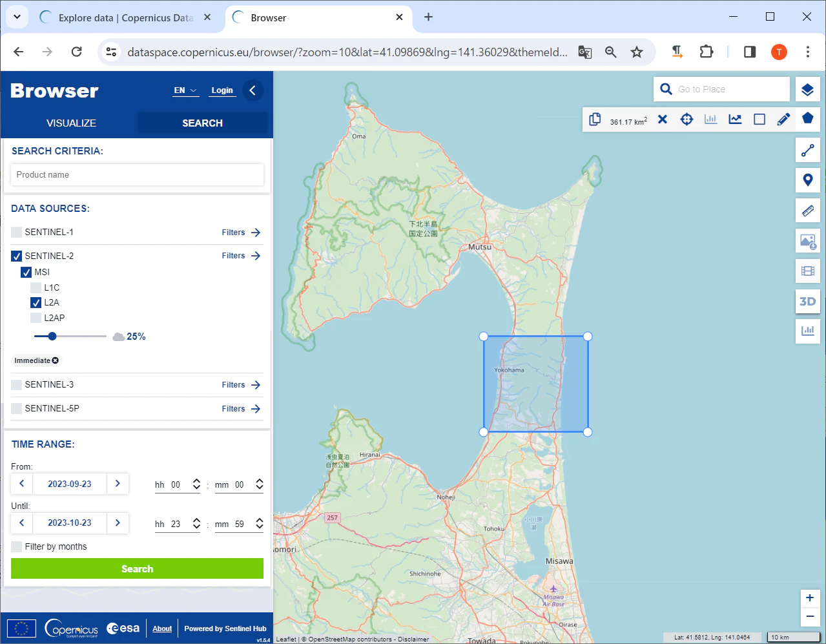This screenshot has width=826, height=644.
Task: Center map on area of interest
Action: 687,119
